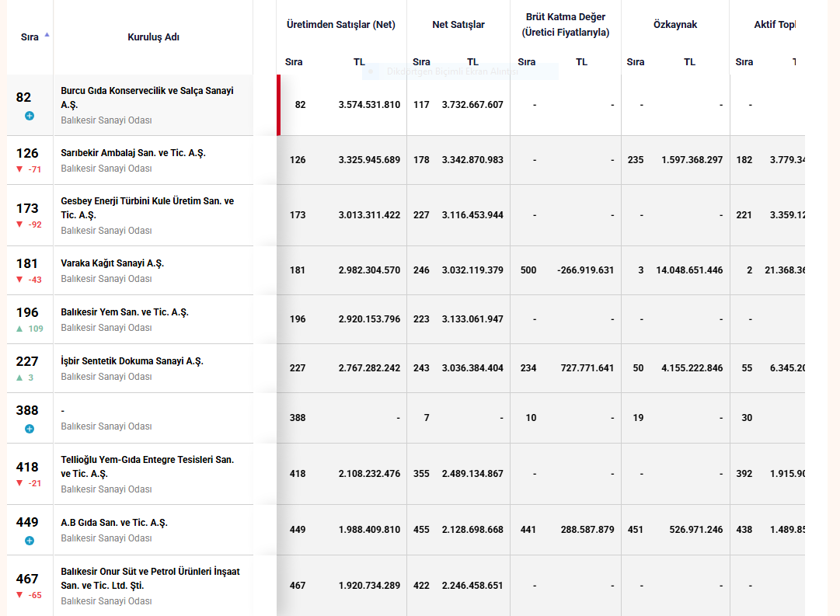Image resolution: width=840 pixels, height=616 pixels.
Task: Select the -43 rank change under rank 181
Action: (29, 280)
